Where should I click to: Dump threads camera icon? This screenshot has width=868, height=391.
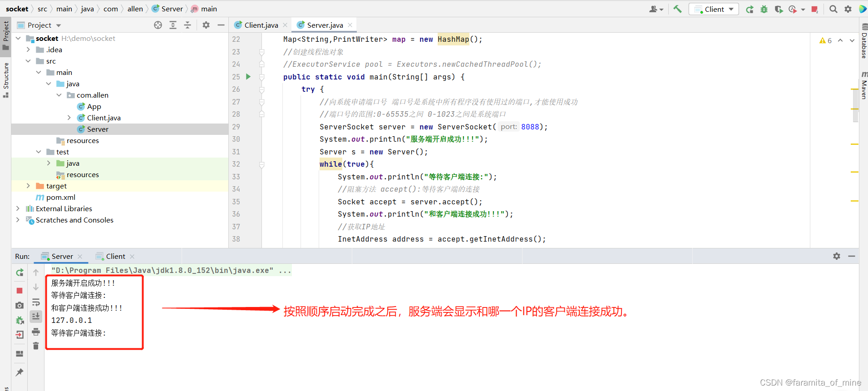tap(20, 306)
